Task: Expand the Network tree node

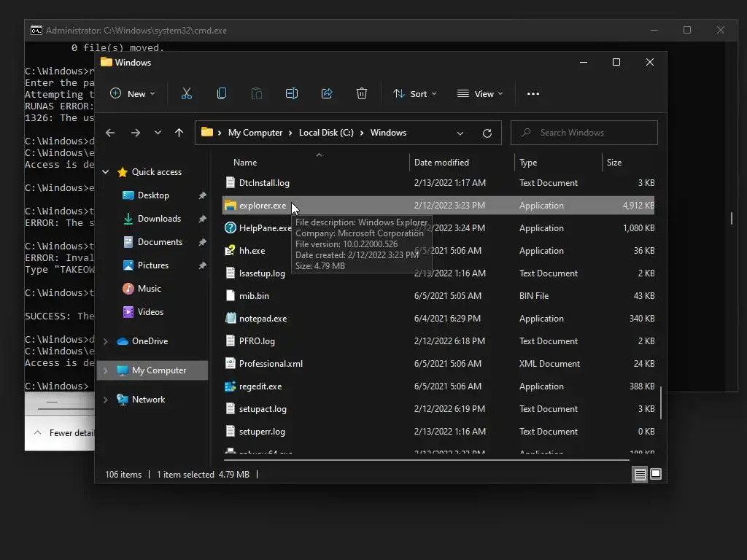Action: pos(106,400)
